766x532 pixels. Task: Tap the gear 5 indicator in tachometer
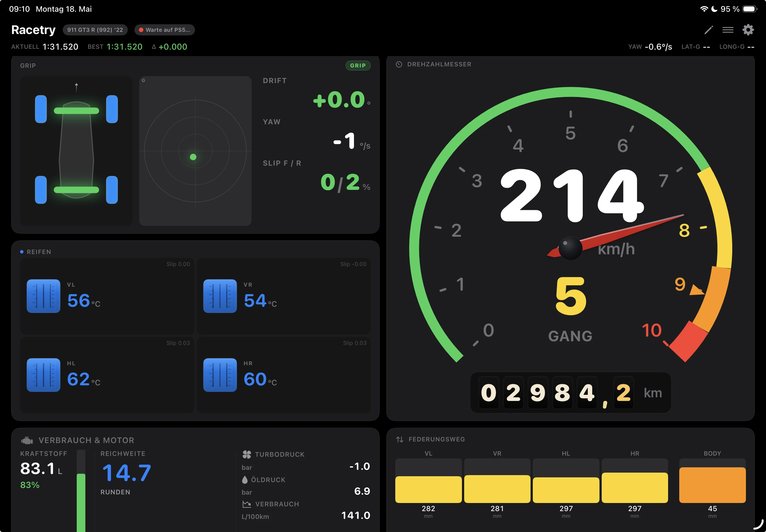(570, 296)
